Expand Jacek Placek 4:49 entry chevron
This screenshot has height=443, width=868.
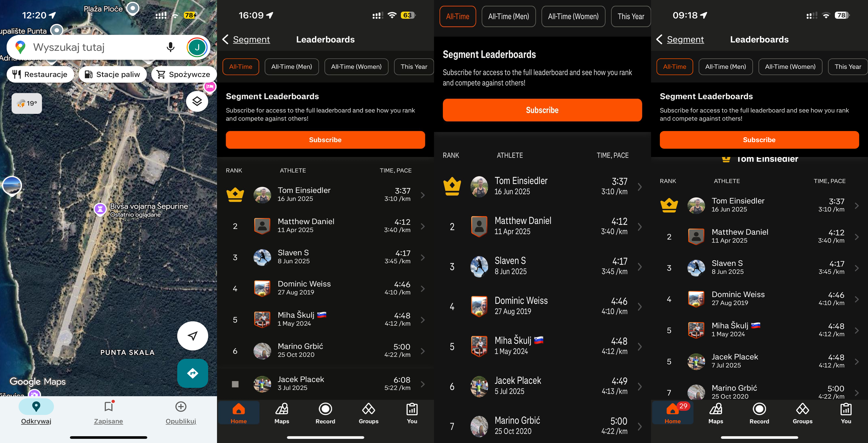[x=640, y=386]
